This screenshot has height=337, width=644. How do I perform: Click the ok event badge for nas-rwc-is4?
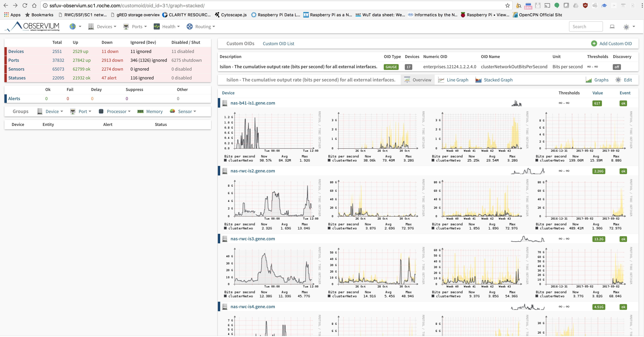tap(623, 307)
